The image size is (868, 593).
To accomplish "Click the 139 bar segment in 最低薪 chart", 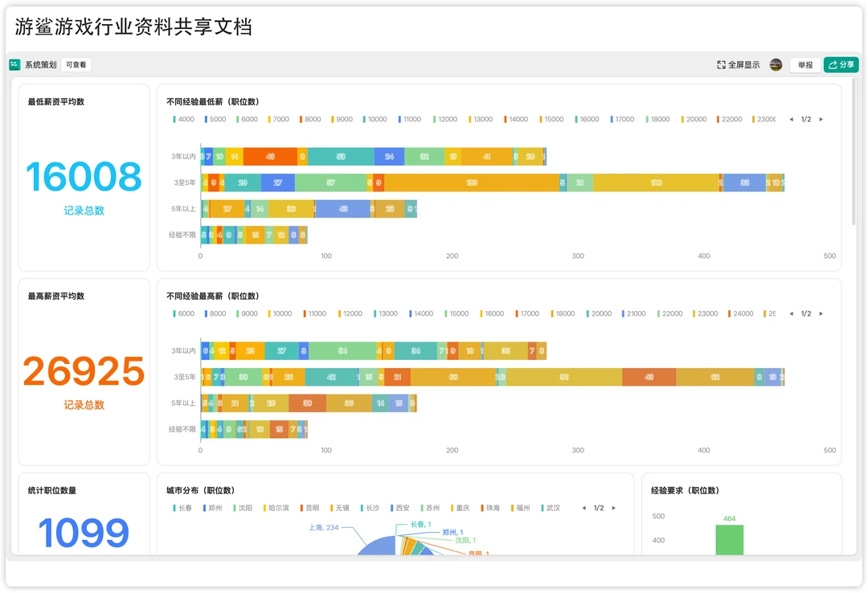I will [x=472, y=182].
